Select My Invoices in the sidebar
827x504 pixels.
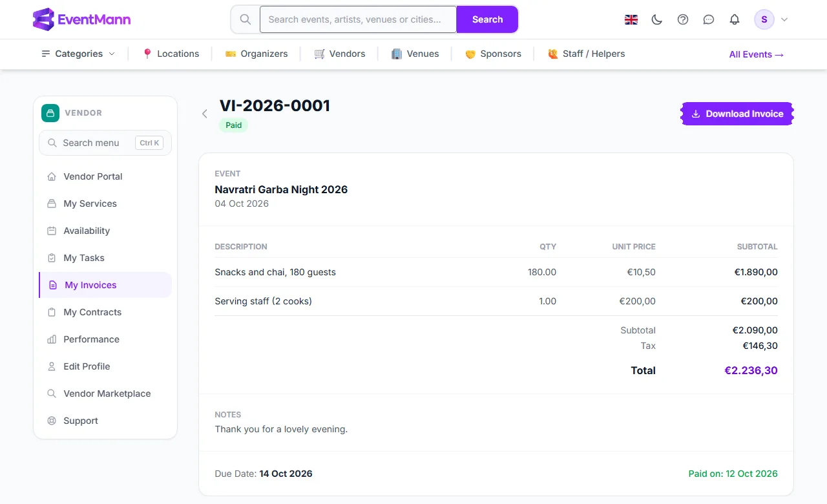click(x=105, y=285)
